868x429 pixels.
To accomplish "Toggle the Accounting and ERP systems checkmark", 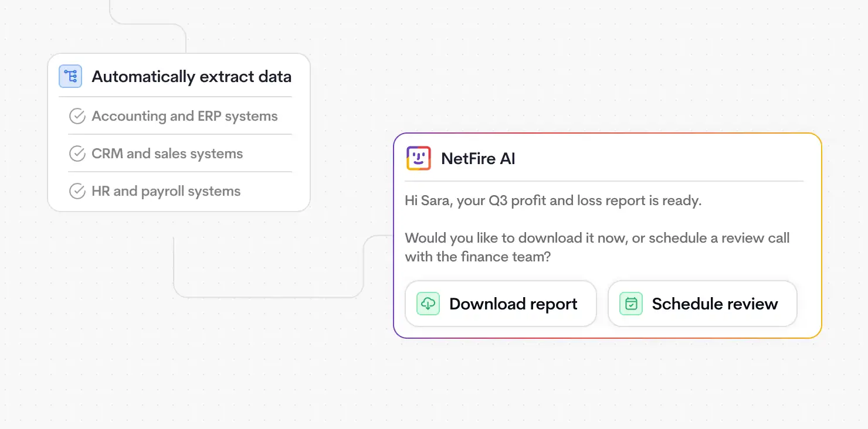I will (77, 116).
